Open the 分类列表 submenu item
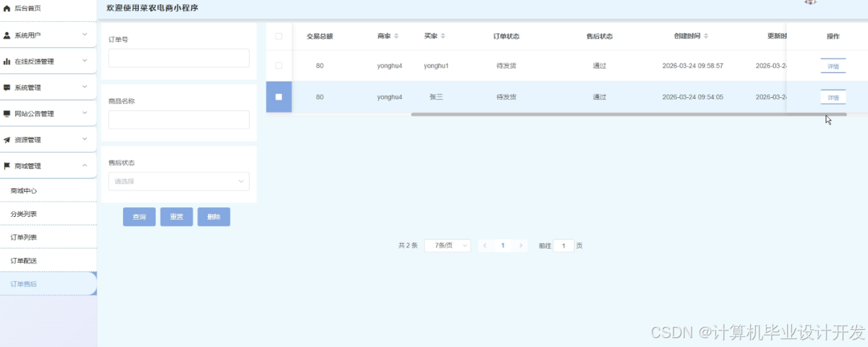This screenshot has height=347, width=868. [x=48, y=214]
